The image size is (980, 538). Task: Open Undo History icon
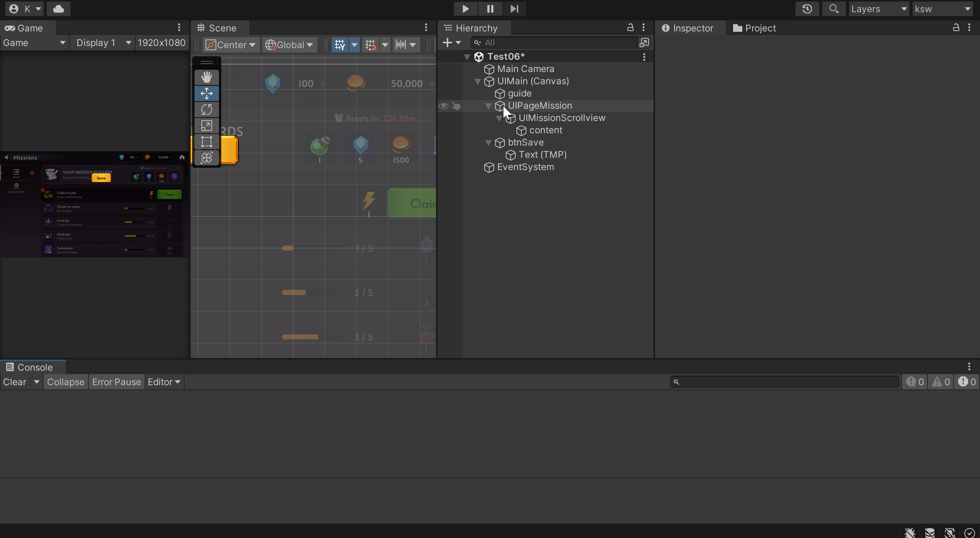pyautogui.click(x=807, y=8)
